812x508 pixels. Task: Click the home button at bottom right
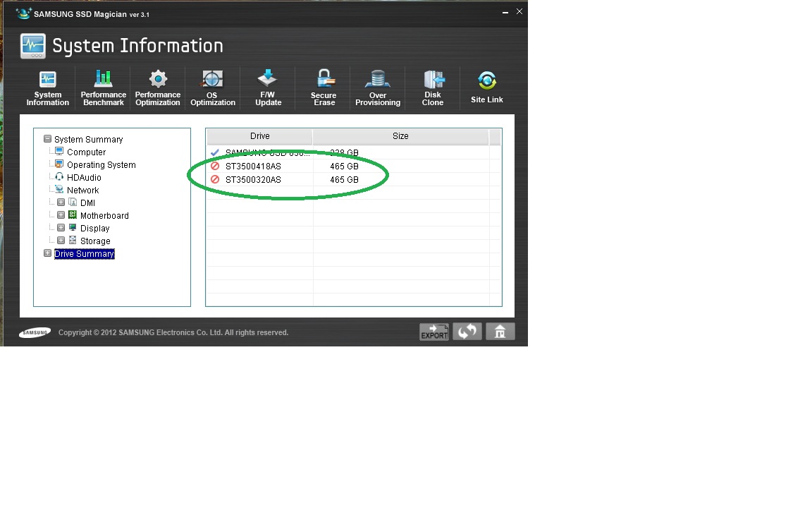(x=500, y=332)
